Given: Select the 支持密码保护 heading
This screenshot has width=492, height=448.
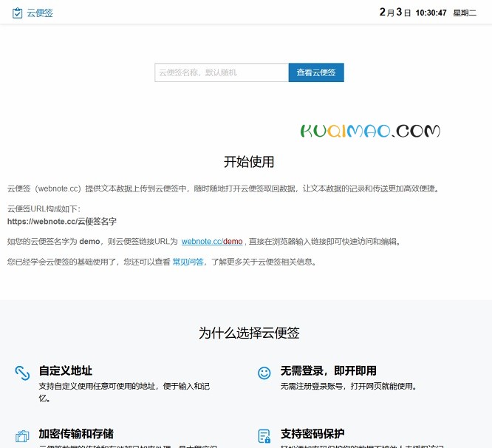Looking at the screenshot, I should (x=312, y=433).
